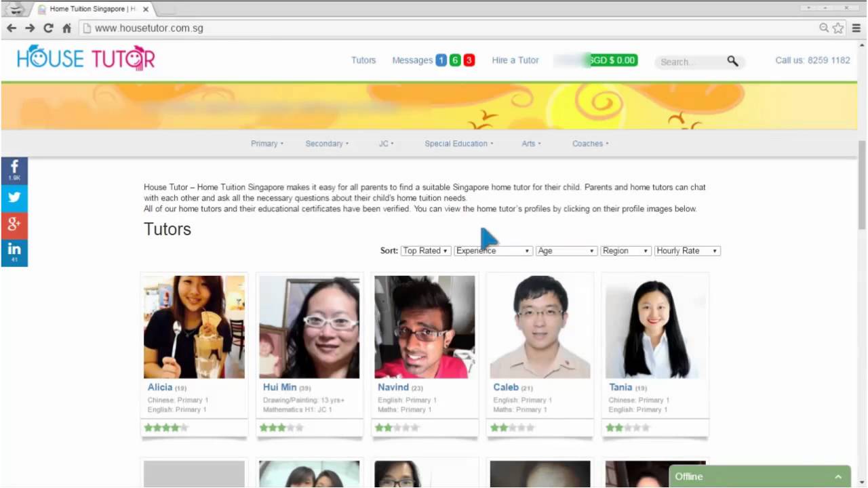Click Caleb's profile photo
Viewport: 868px width, 488px height.
540,327
